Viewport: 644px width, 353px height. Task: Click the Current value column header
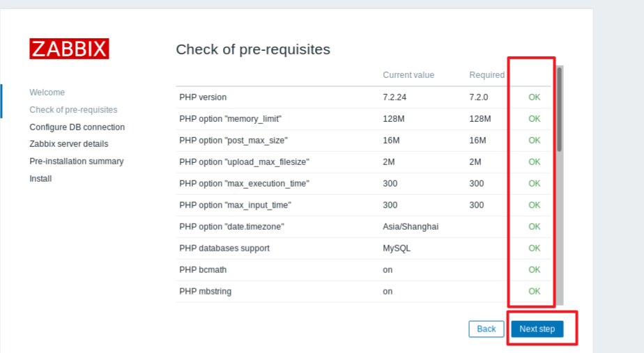408,75
